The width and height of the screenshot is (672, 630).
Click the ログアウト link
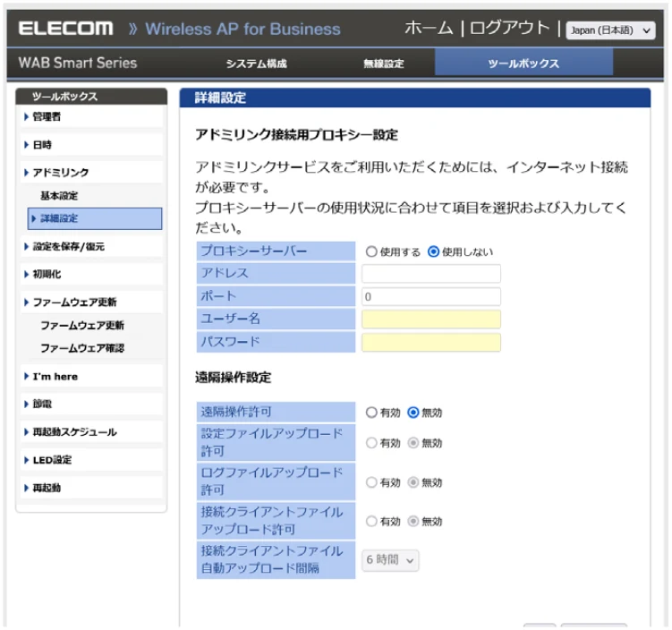(x=509, y=29)
